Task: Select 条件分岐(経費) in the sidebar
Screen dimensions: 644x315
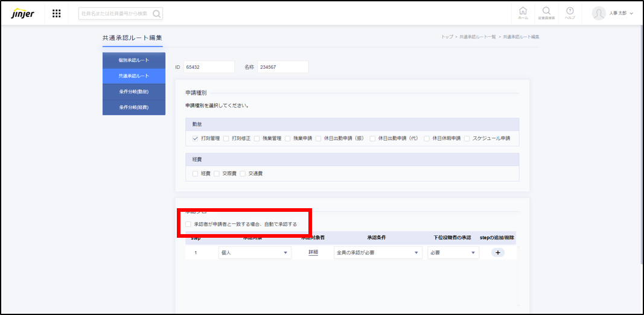Action: 133,107
